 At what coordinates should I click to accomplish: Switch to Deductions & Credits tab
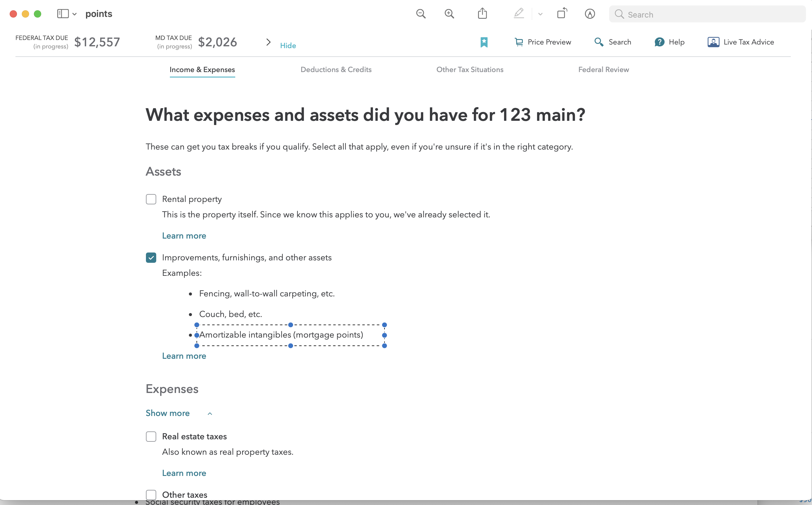pyautogui.click(x=336, y=69)
